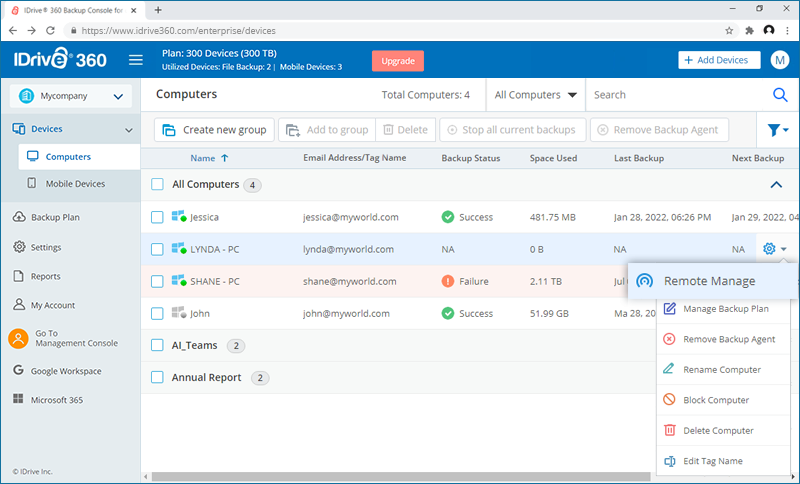Click the browser extensions puzzle icon

[x=749, y=31]
